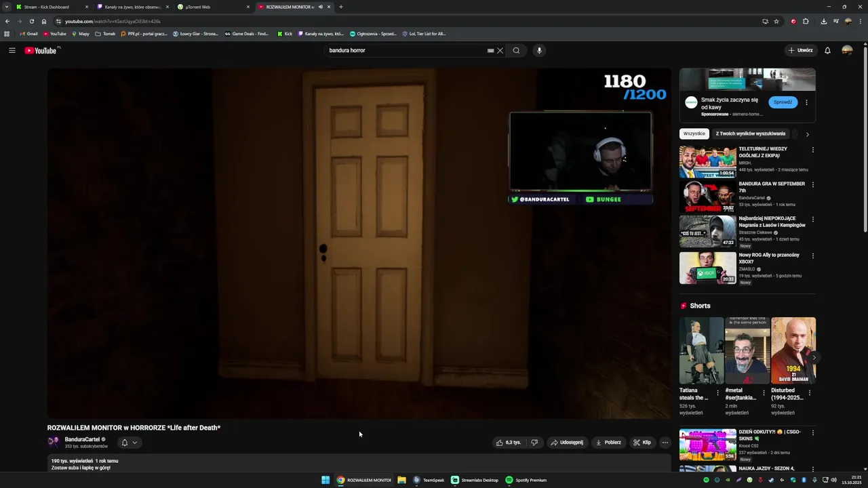
Task: Bookmark this page with the star icon
Action: coord(776,21)
